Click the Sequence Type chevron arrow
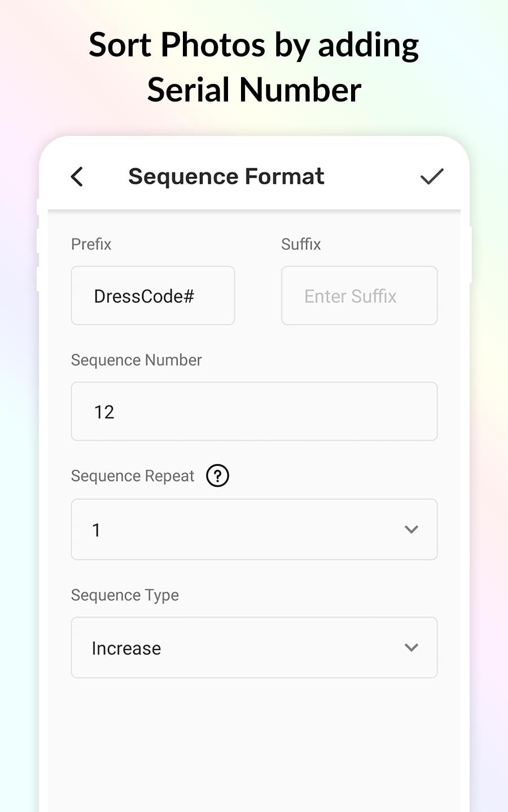508x812 pixels. click(x=411, y=647)
